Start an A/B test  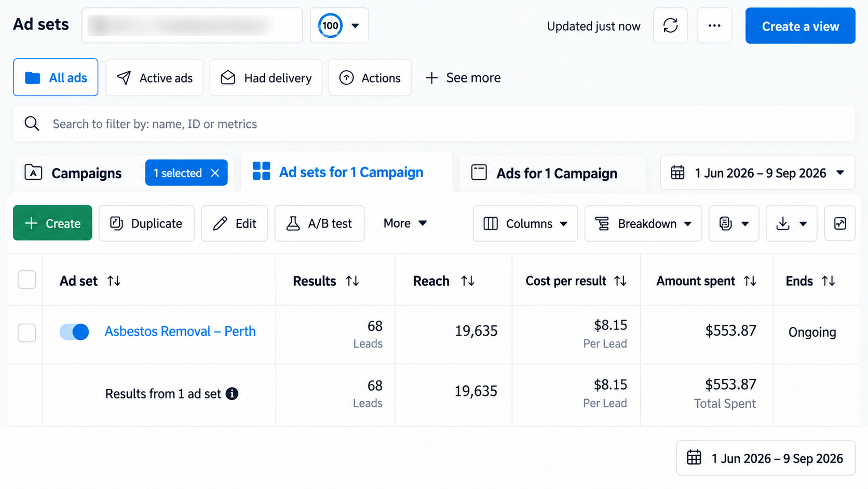319,223
